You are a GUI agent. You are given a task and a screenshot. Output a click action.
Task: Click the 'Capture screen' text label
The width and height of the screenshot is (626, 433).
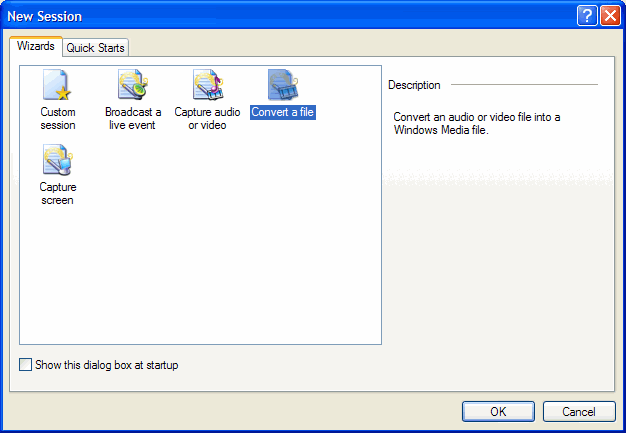(x=57, y=193)
